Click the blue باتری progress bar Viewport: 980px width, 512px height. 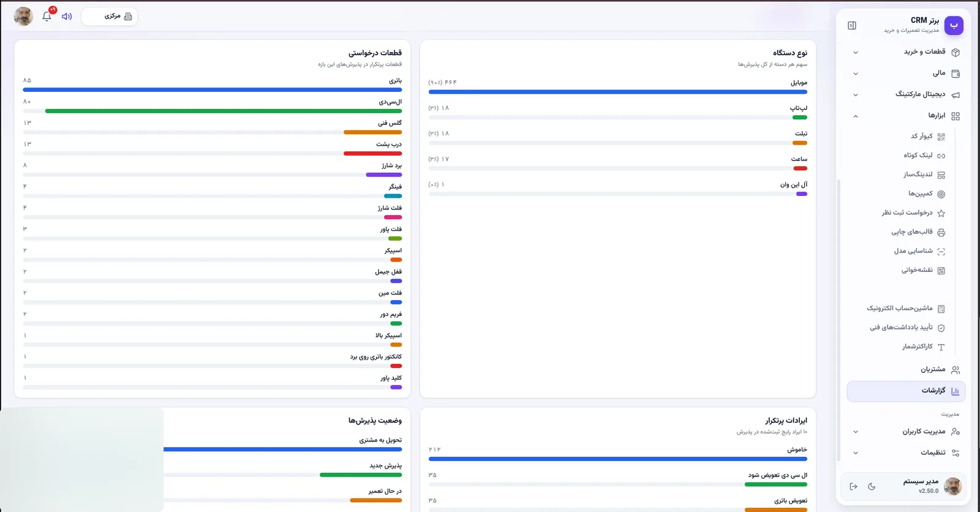click(x=213, y=90)
